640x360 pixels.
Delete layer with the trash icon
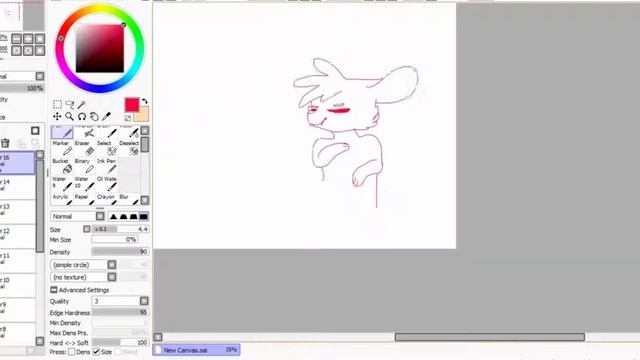point(5,143)
